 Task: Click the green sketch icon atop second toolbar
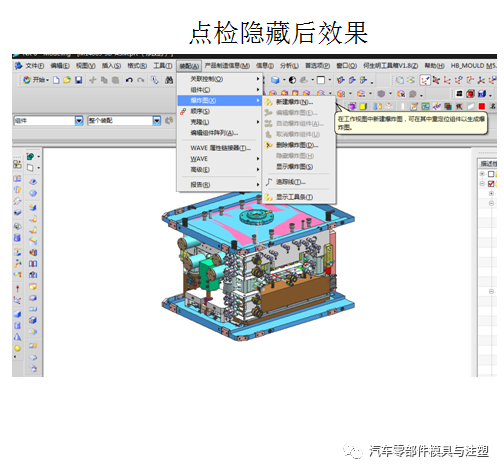[30, 156]
